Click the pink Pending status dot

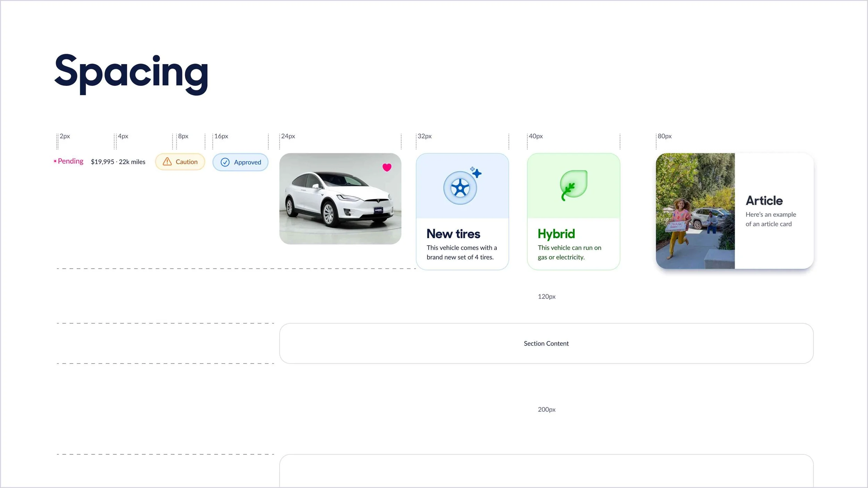tap(55, 161)
